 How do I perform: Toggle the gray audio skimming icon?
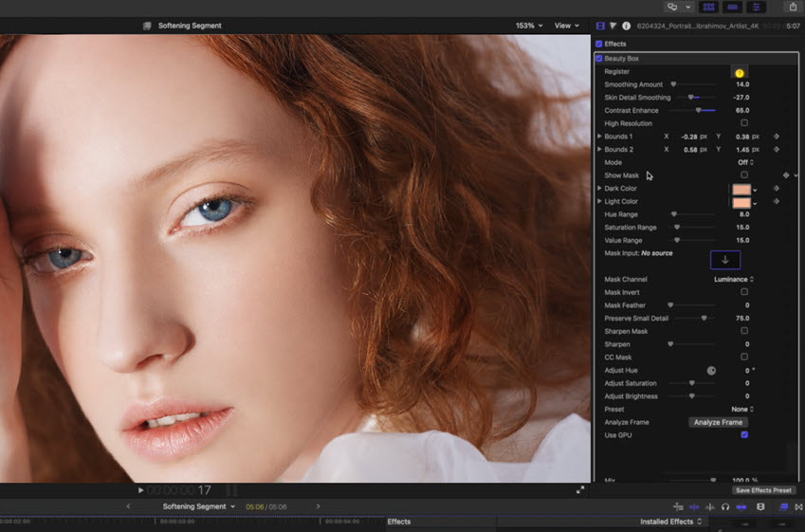710,506
